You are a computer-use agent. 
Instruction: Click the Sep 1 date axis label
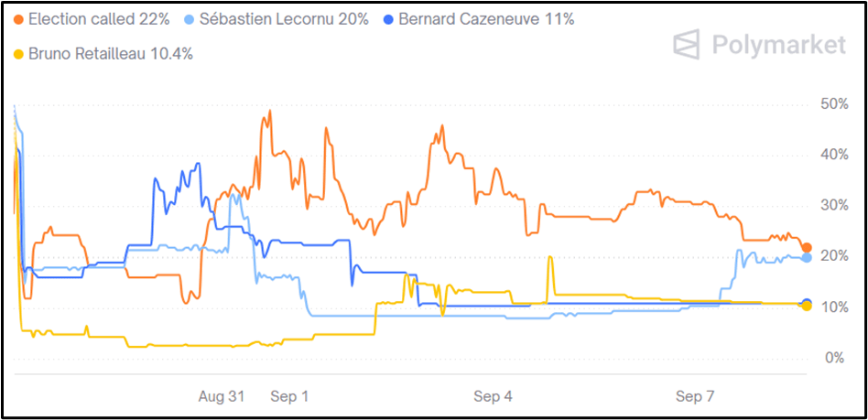pos(289,396)
